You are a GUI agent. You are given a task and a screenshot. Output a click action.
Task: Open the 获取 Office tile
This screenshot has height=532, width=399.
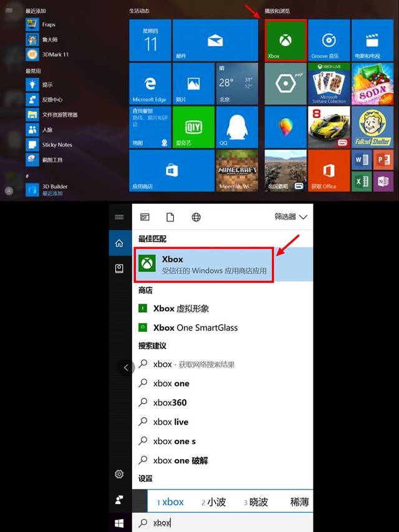[x=329, y=171]
